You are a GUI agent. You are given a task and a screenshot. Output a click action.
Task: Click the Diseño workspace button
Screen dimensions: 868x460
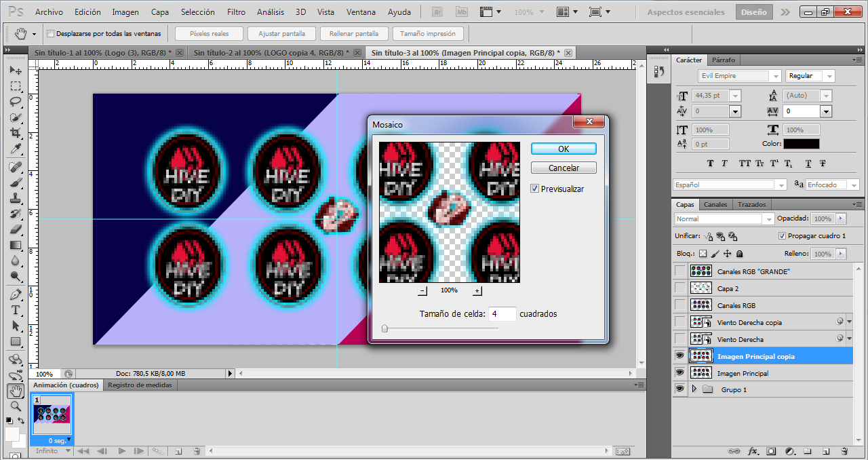[753, 12]
